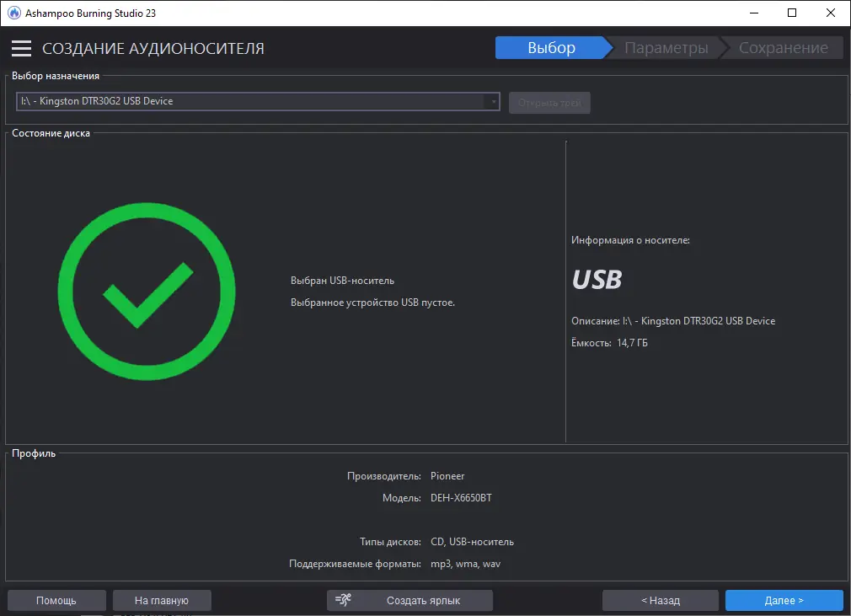This screenshot has height=616, width=851.
Task: Select the Kingston DTR30G2 destination combo box
Action: [x=258, y=101]
